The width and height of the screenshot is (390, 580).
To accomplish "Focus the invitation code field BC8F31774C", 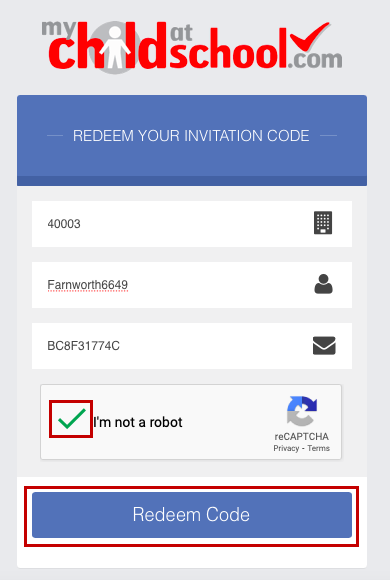I will click(x=192, y=346).
